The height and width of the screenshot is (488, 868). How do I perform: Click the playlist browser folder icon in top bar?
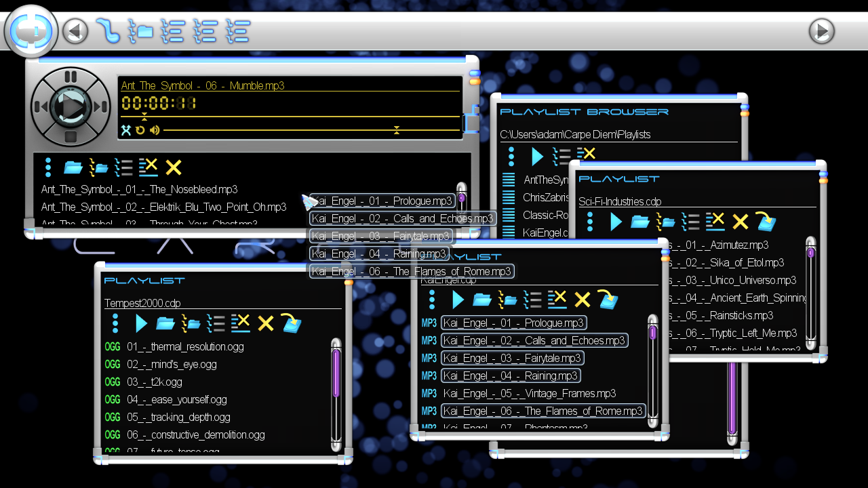coord(140,30)
